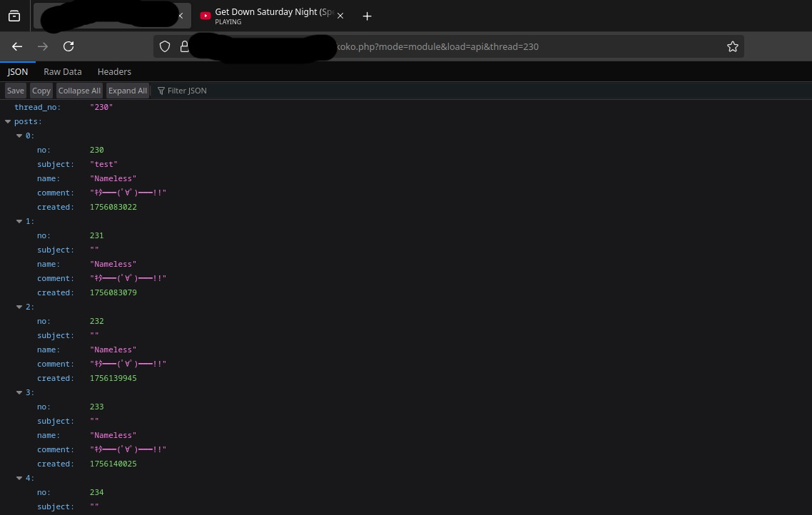812x515 pixels.
Task: Focus the Filter JSON search field
Action: (214, 91)
